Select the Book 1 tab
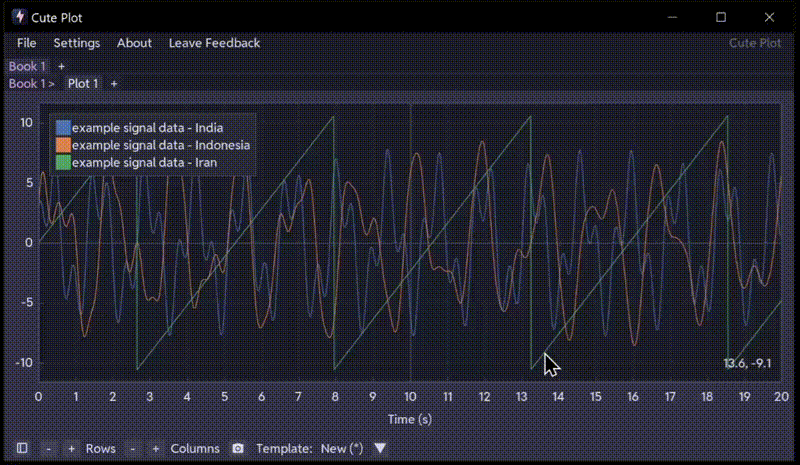 pos(27,66)
